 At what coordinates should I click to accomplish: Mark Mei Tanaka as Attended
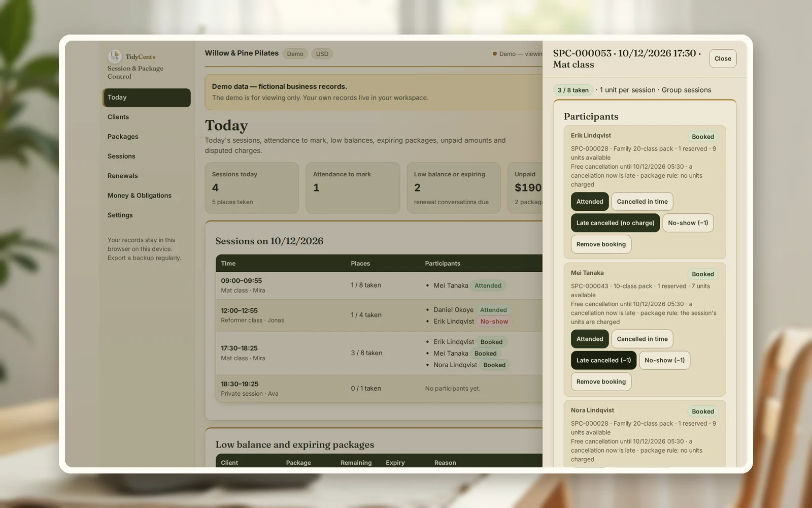click(590, 339)
